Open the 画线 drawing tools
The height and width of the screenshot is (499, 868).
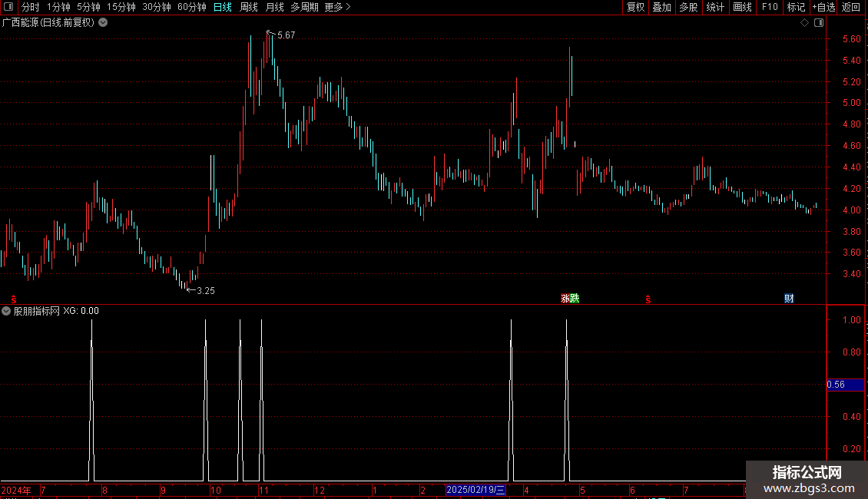click(742, 7)
